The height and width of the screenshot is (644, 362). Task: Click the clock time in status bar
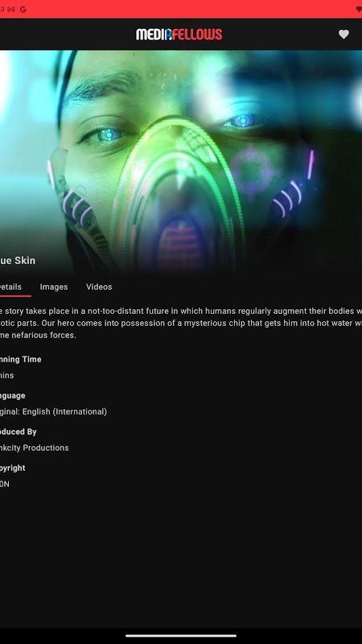point(2,9)
